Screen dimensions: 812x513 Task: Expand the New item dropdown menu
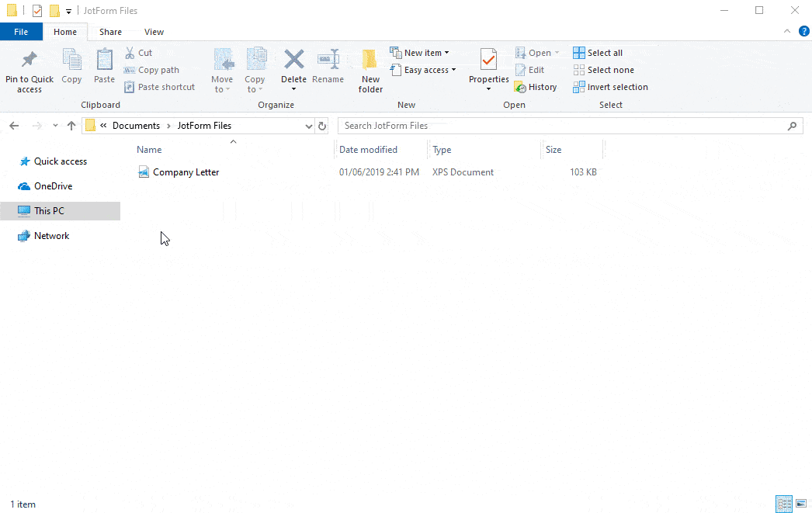tap(420, 52)
